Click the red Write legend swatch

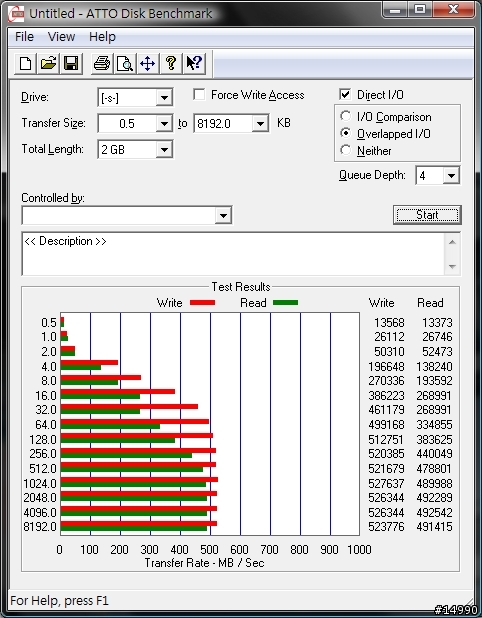[202, 303]
